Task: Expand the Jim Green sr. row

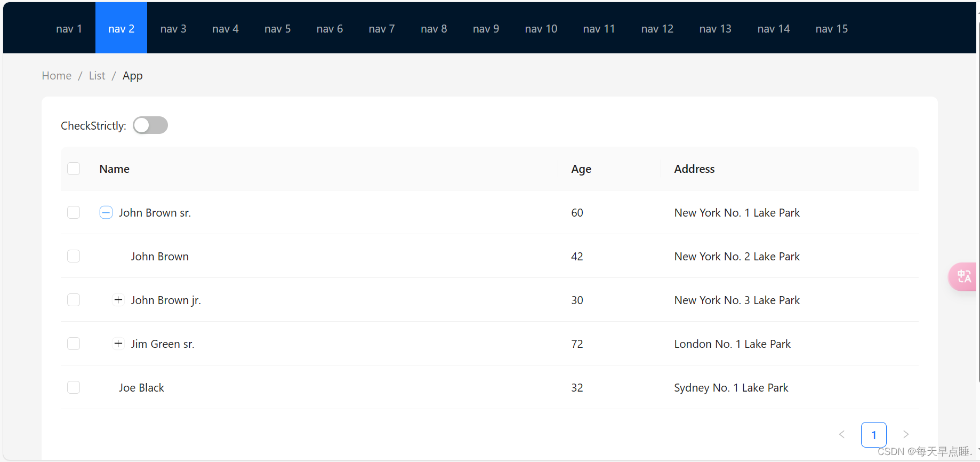Action: (118, 344)
